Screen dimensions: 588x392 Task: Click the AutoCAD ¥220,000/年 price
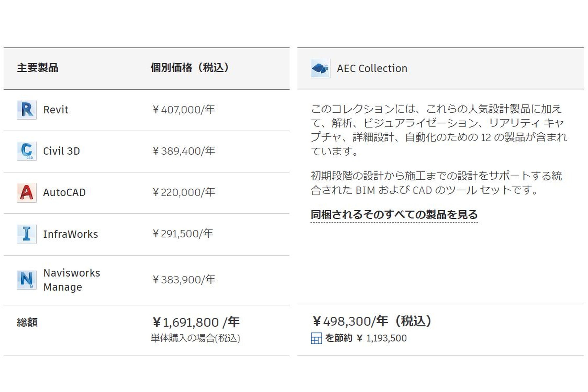tap(184, 192)
